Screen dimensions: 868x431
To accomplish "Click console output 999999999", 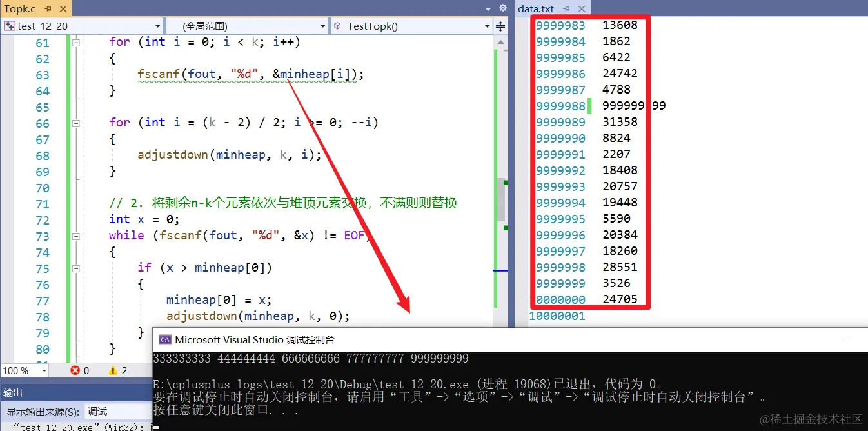I will [439, 359].
